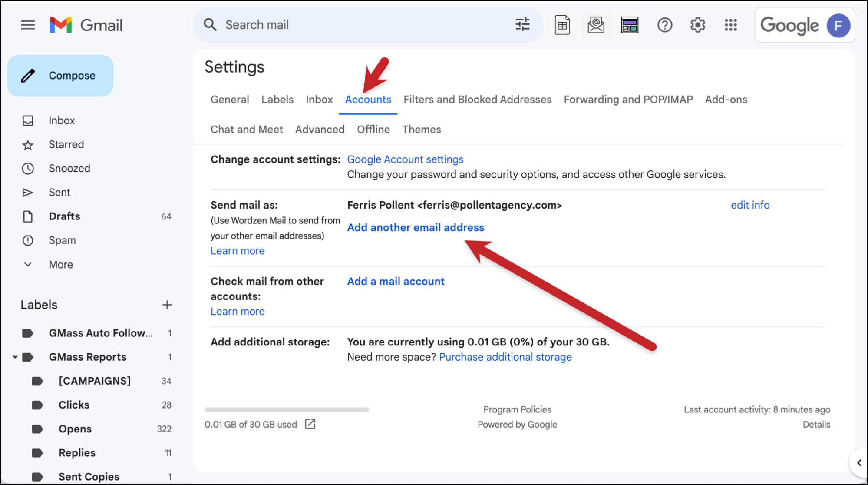Click the Learn more link under Send mail as

pos(237,251)
